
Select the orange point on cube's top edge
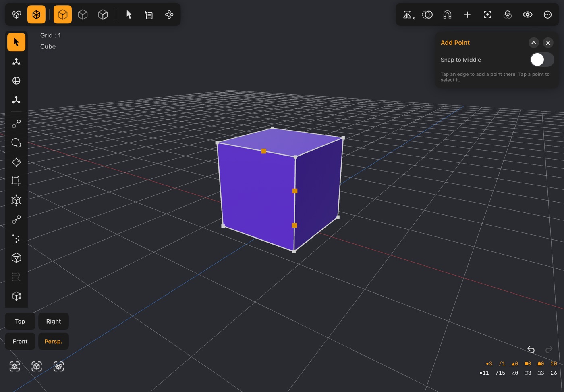[263, 151]
